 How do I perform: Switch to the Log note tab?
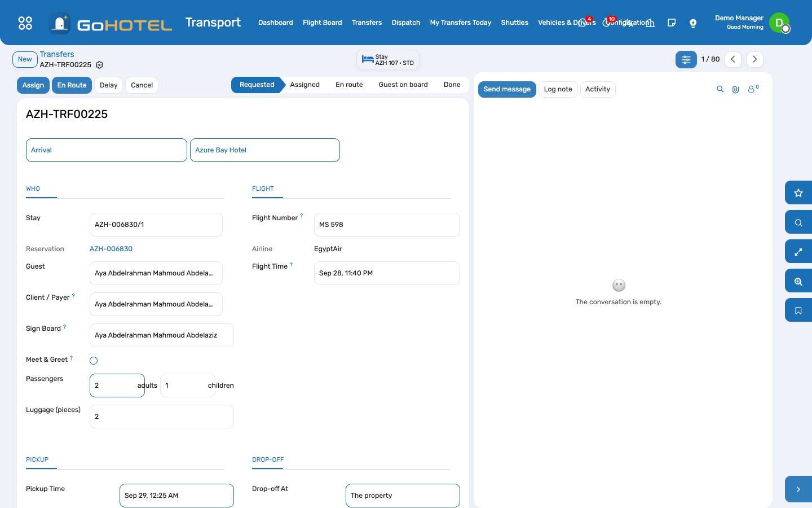pyautogui.click(x=558, y=89)
